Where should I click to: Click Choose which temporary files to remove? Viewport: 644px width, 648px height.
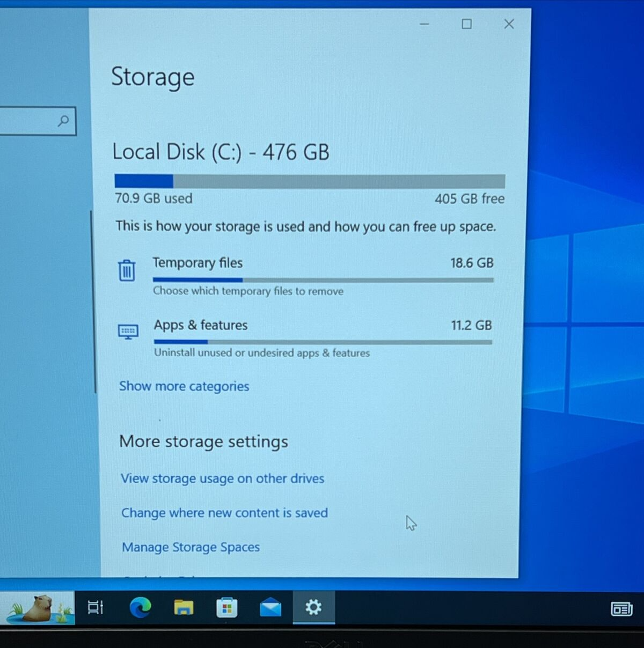tap(248, 291)
